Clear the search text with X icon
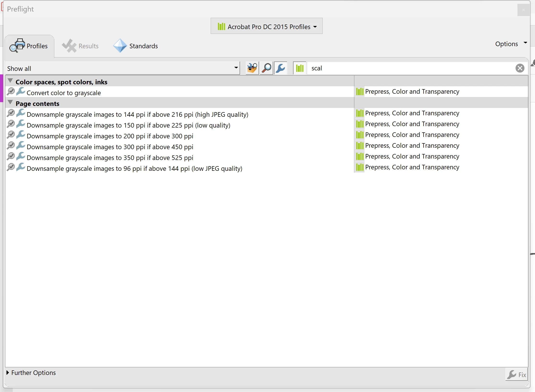This screenshot has height=392, width=535. [520, 68]
